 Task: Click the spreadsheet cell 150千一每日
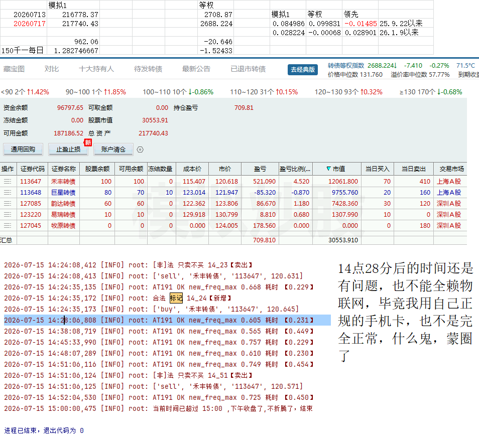[x=23, y=51]
